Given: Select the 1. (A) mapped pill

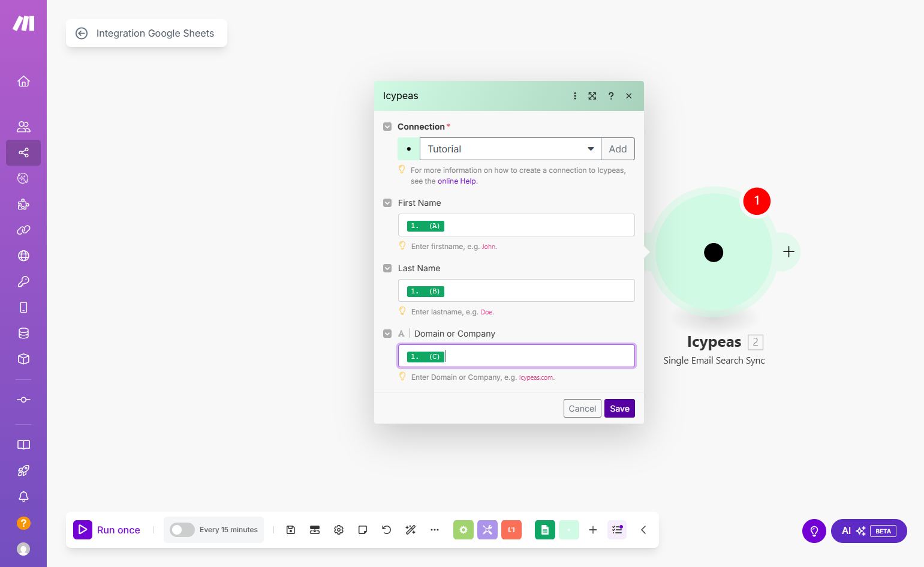Looking at the screenshot, I should pos(426,226).
